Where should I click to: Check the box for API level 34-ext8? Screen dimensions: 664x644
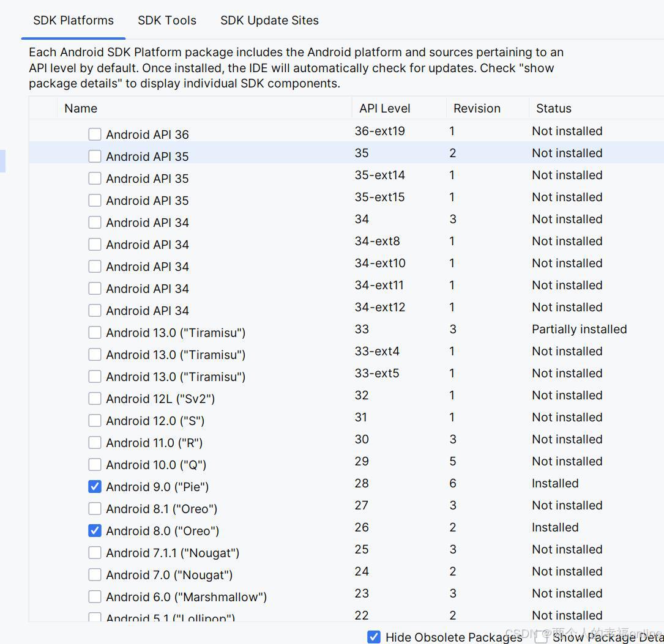pyautogui.click(x=95, y=244)
